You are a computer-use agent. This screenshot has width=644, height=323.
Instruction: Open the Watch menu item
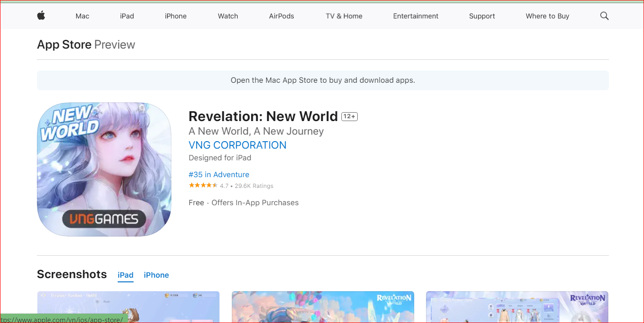pyautogui.click(x=228, y=16)
